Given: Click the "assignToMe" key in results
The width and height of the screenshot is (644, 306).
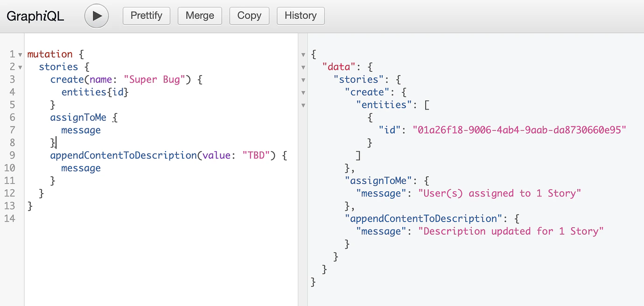Looking at the screenshot, I should (378, 181).
